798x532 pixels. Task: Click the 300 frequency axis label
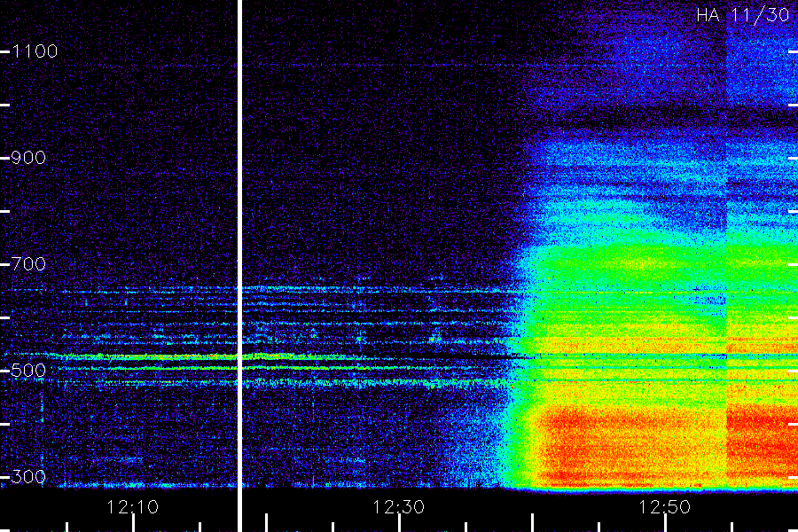tap(28, 476)
